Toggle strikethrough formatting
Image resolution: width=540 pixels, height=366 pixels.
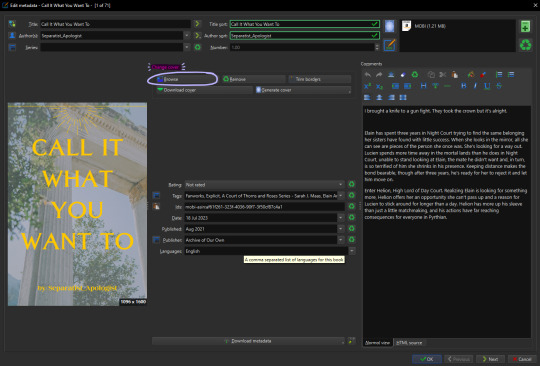pos(499,86)
